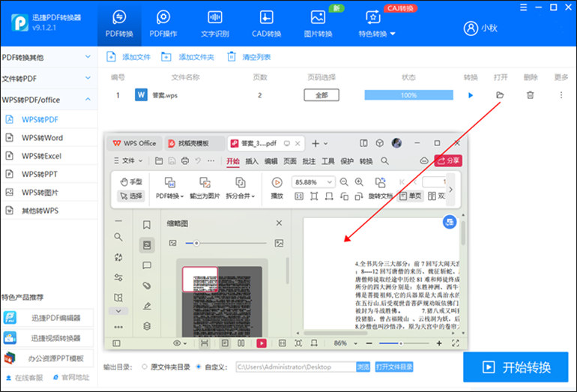Image resolution: width=577 pixels, height=392 pixels.
Task: Choose WPS转Excel option
Action: (x=49, y=156)
